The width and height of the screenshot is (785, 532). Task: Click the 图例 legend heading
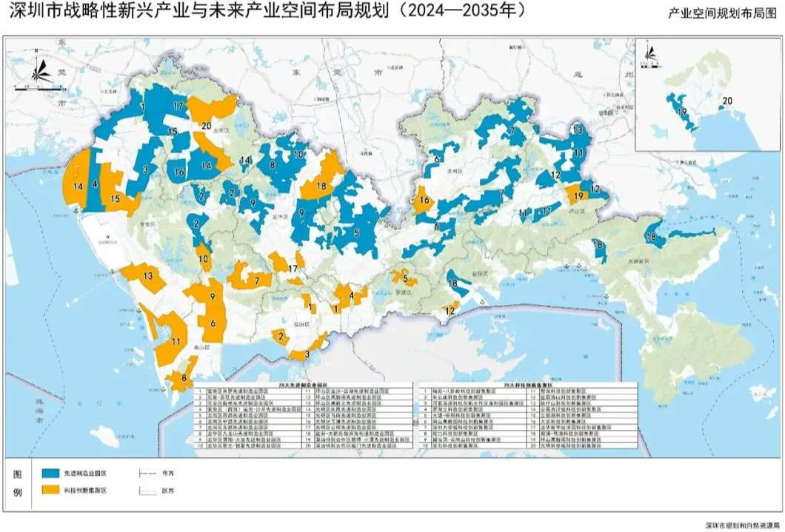click(18, 482)
